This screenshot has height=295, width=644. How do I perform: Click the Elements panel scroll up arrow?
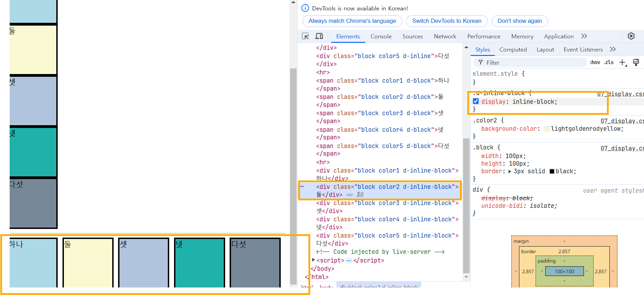[x=466, y=47]
